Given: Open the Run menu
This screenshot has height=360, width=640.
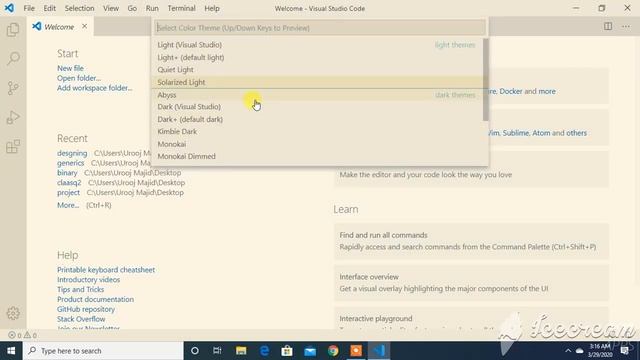Looking at the screenshot, I should point(152,8).
